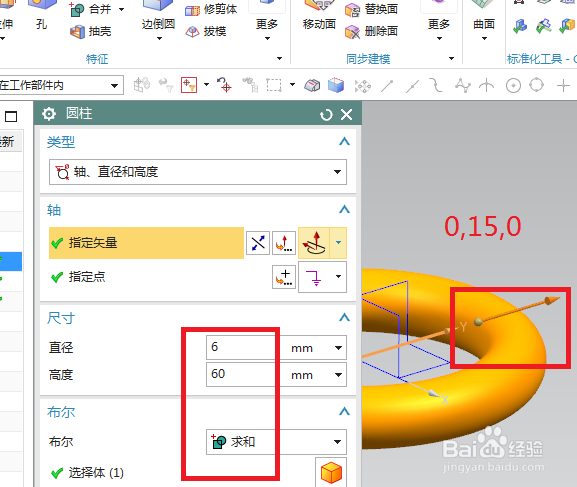Collapse the 轴 section
This screenshot has width=577, height=487.
point(344,209)
